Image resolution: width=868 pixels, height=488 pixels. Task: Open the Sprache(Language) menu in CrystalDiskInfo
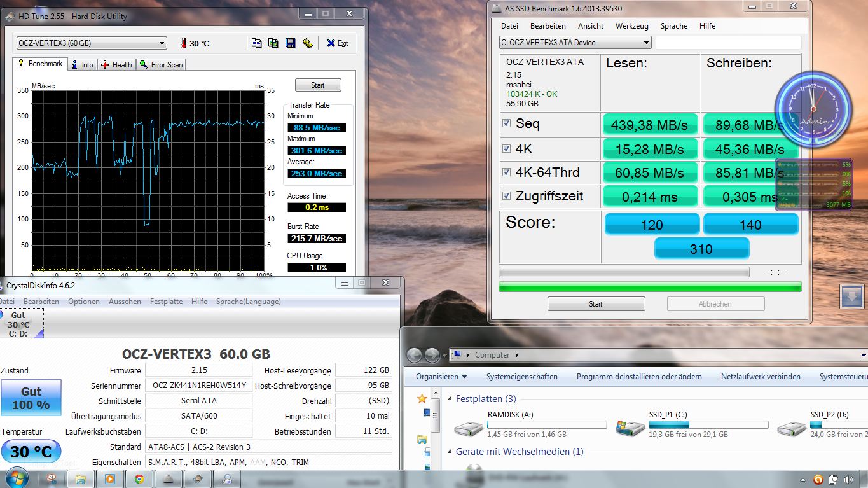pos(248,302)
